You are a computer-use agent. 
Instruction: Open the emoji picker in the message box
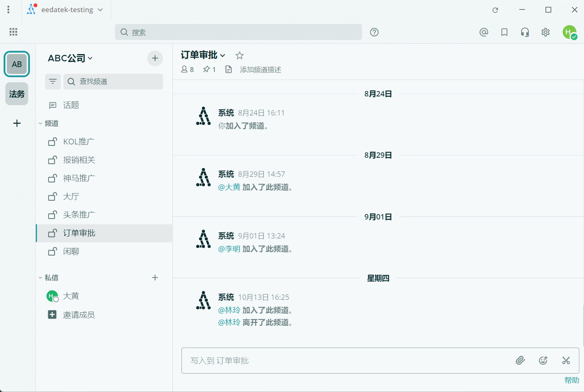(543, 360)
